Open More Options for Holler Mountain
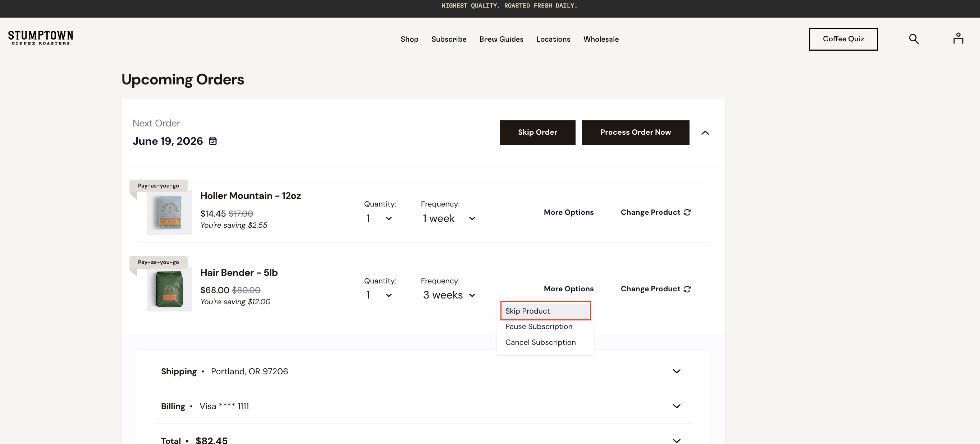Image resolution: width=980 pixels, height=444 pixels. [x=568, y=212]
